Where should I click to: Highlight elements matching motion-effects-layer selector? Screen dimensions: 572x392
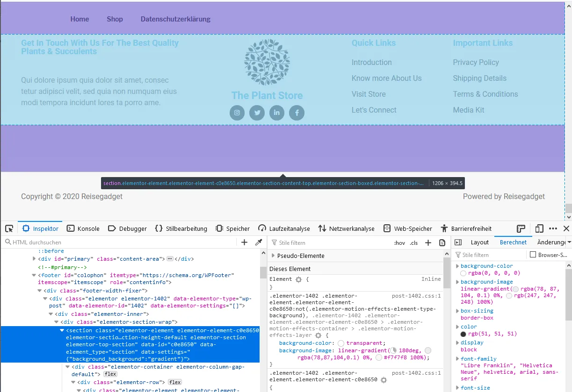point(318,335)
